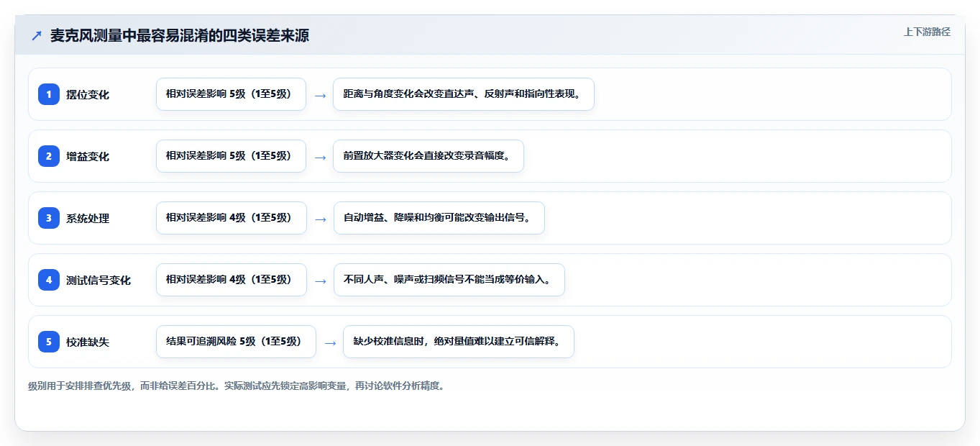
Task: Click the description 不同人声、噪声或扫频信号不能当成等价输入
Action: 449,280
